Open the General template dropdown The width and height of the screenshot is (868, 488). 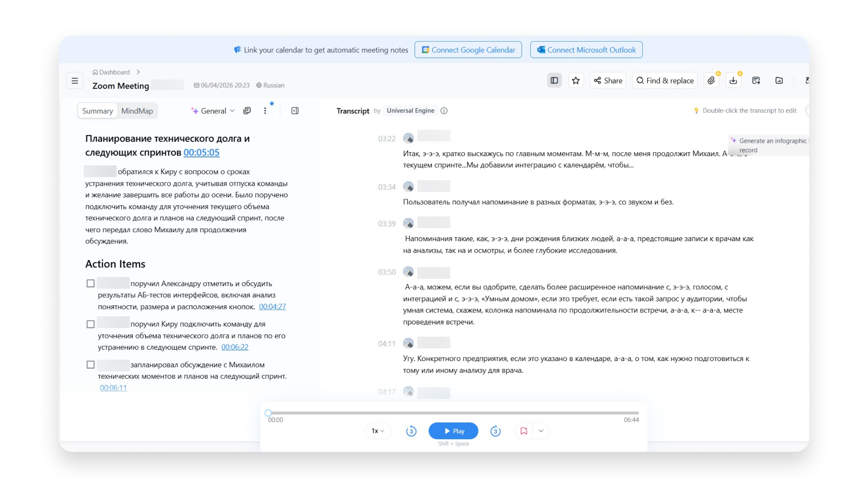click(213, 111)
